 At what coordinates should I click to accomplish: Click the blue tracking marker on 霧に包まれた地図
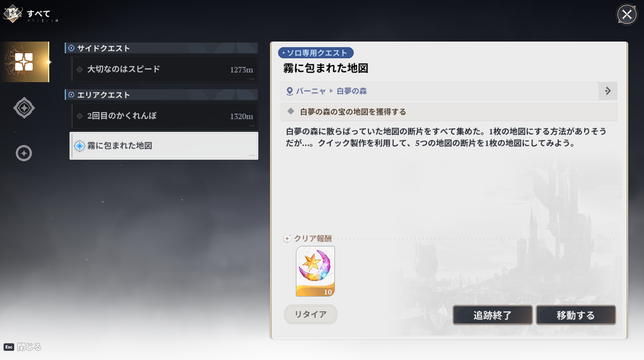tap(80, 146)
